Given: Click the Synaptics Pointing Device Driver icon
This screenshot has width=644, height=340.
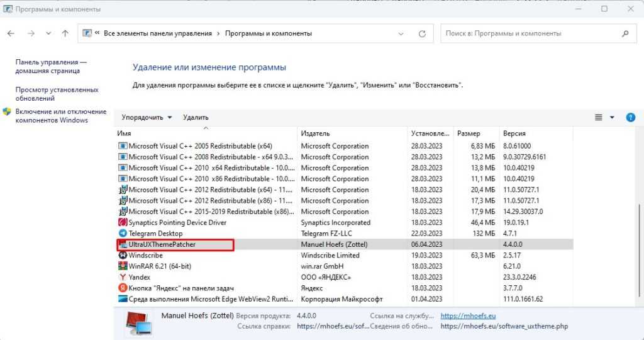Looking at the screenshot, I should pyautogui.click(x=123, y=223).
